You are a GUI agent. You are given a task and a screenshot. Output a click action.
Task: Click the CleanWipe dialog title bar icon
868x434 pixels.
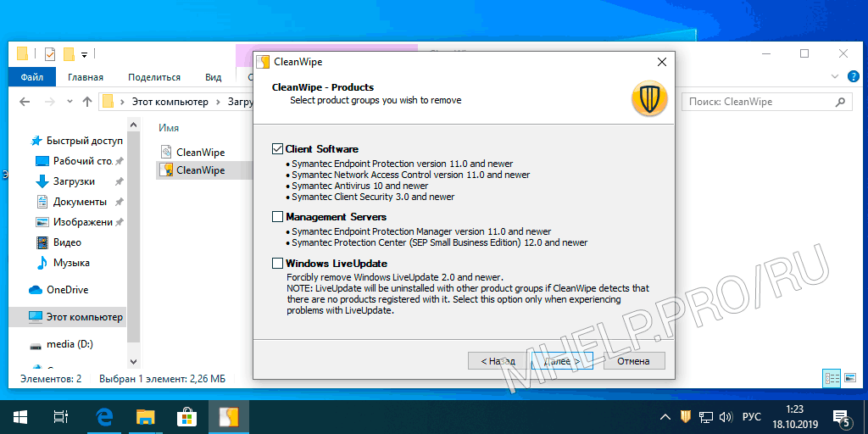pos(264,62)
